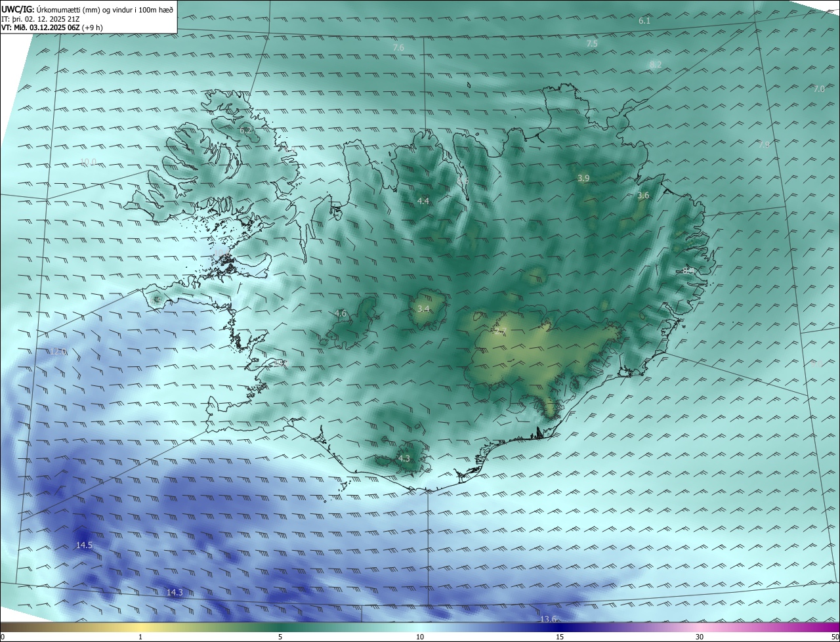Select the 3.6 value label
Image resolution: width=840 pixels, height=642 pixels.
tap(643, 196)
